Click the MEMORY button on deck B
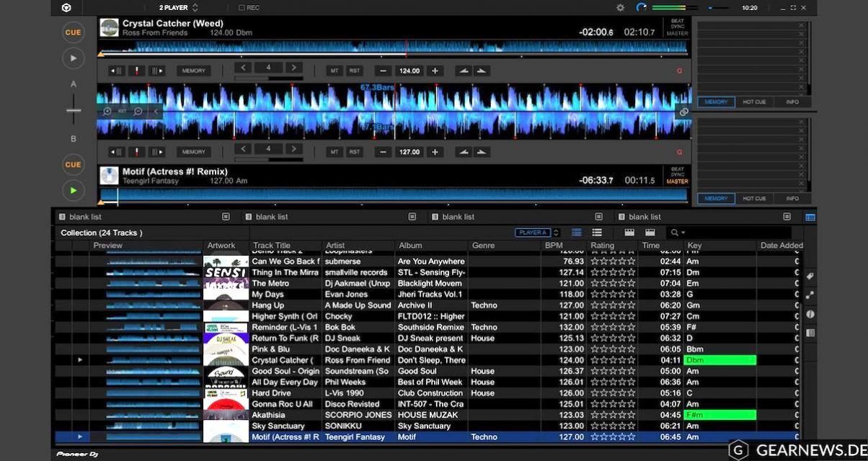The image size is (868, 461). [x=193, y=152]
